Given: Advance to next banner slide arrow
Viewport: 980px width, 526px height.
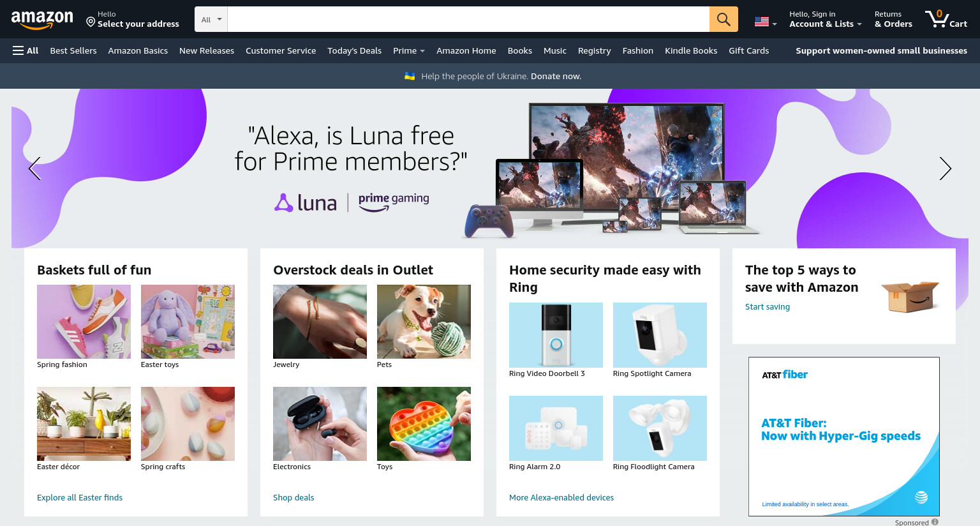Looking at the screenshot, I should [x=945, y=169].
